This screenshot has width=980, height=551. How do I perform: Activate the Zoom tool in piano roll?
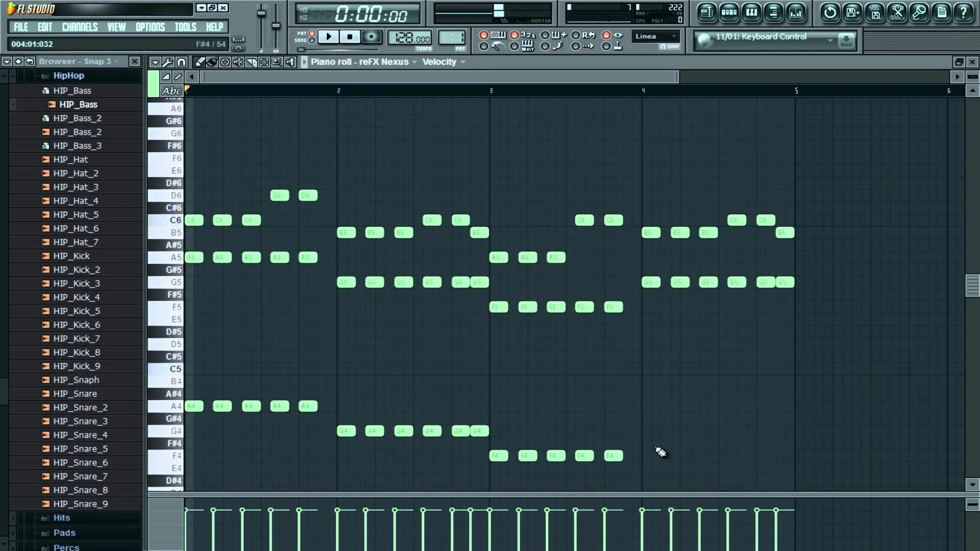coord(277,62)
